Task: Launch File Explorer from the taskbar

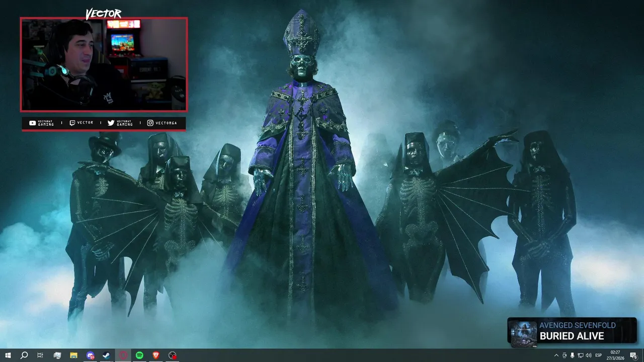Action: tap(73, 355)
